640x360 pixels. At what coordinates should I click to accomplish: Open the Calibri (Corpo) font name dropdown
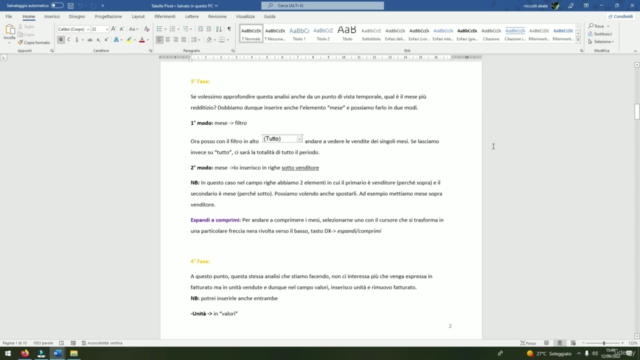coord(88,29)
